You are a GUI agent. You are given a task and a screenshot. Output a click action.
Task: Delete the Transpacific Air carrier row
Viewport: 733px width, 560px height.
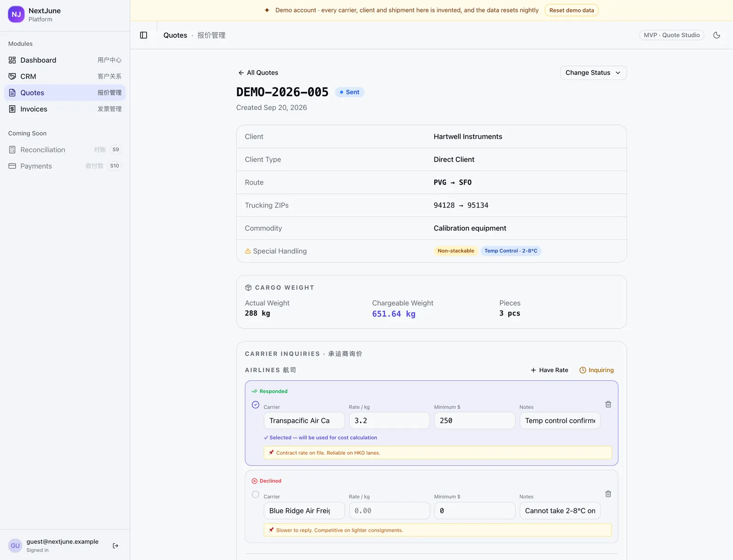point(608,404)
